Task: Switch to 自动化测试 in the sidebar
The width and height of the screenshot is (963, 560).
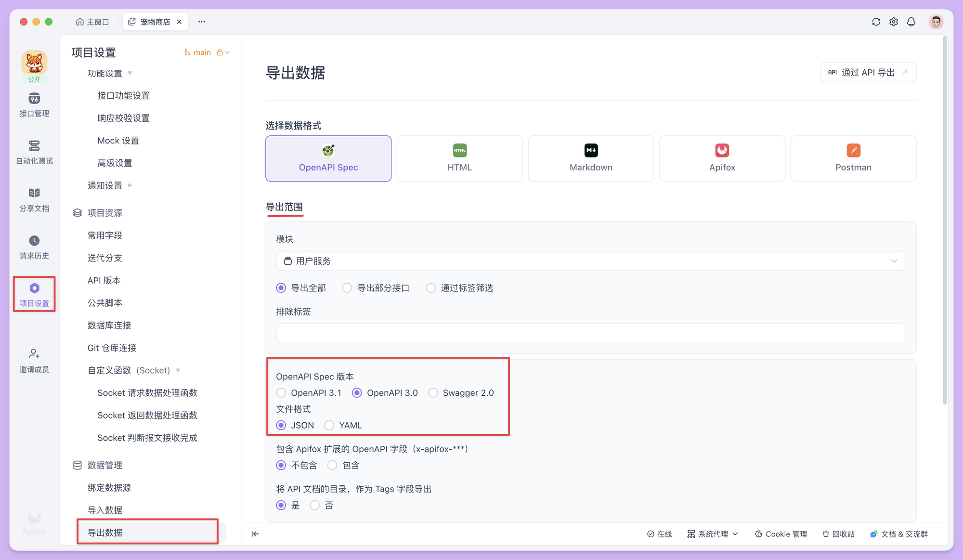Action: coord(34,152)
